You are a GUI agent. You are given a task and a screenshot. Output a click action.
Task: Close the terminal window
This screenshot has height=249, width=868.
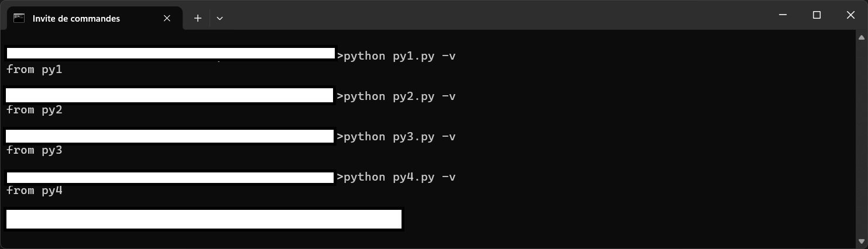851,15
